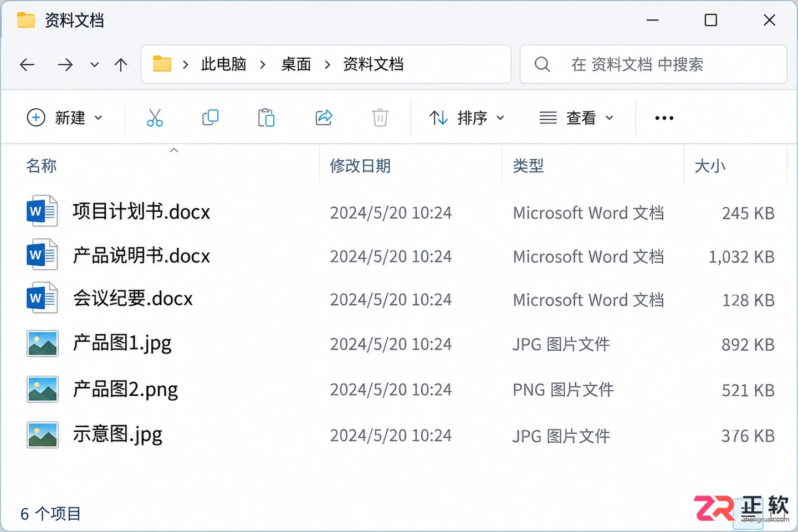Click the Paste clipboard icon
The image size is (798, 532).
click(266, 117)
